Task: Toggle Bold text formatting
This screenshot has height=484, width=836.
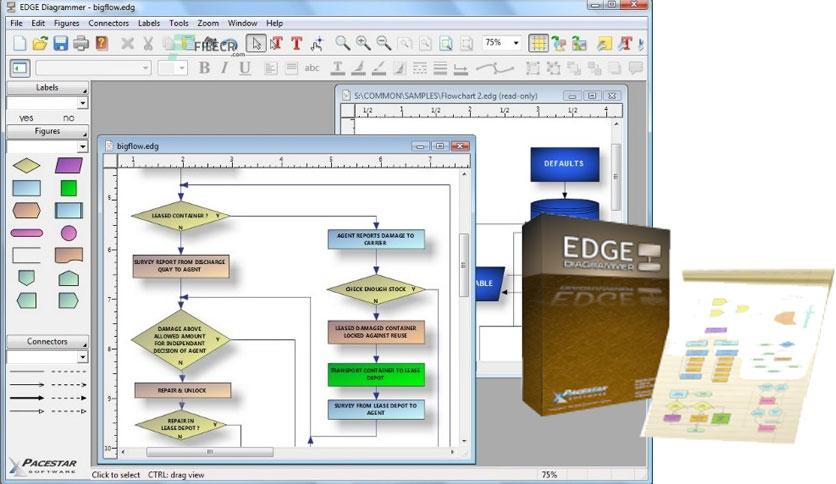Action: click(x=204, y=68)
